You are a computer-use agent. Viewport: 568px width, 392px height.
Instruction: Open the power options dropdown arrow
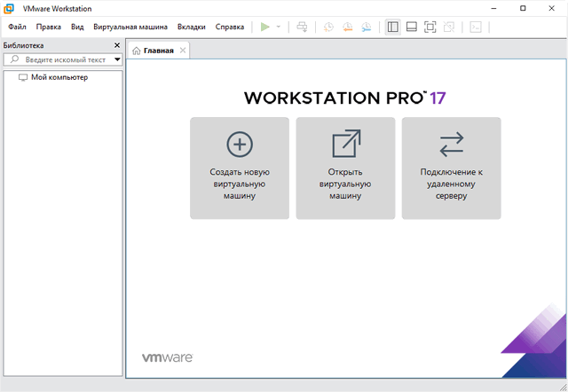point(278,27)
